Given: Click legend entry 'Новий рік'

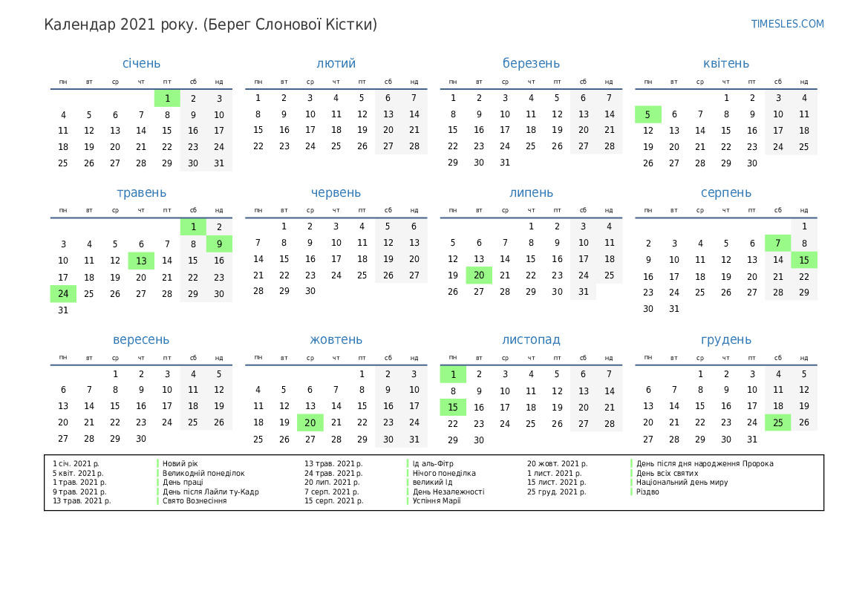Looking at the screenshot, I should 180,464.
